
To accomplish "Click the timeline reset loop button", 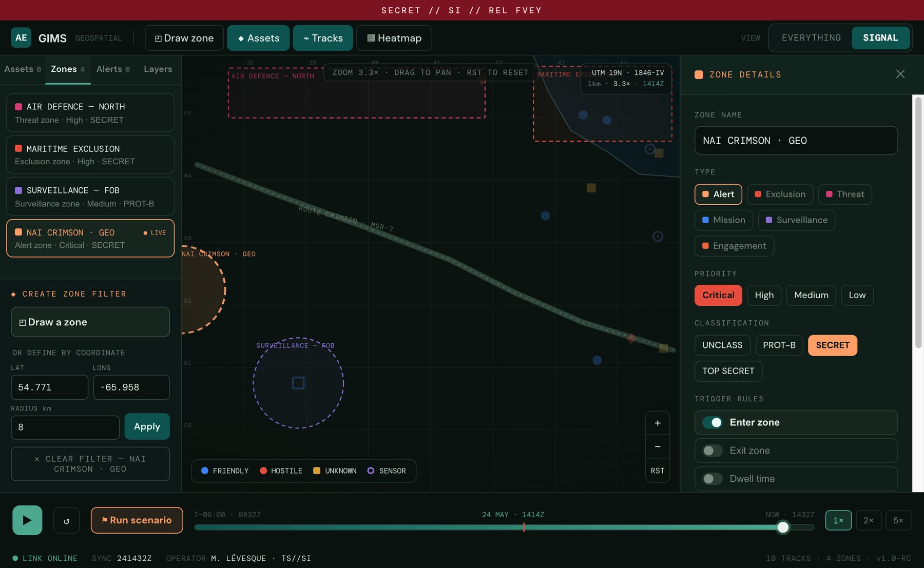I will point(67,520).
